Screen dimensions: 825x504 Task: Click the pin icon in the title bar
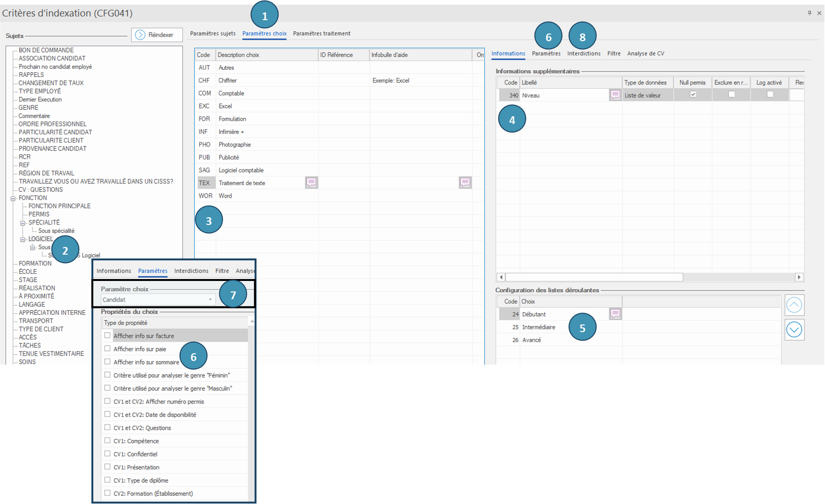(x=809, y=13)
